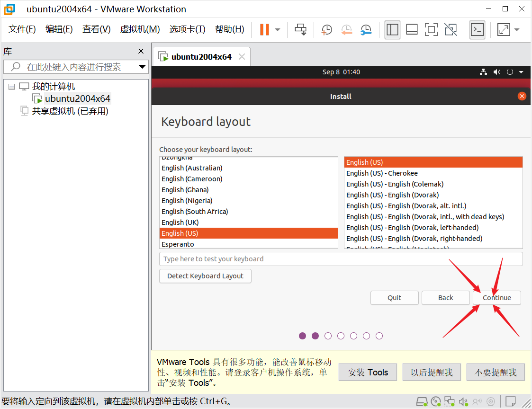This screenshot has width=532, height=409.
Task: Click 以后提醒我 button
Action: click(432, 372)
